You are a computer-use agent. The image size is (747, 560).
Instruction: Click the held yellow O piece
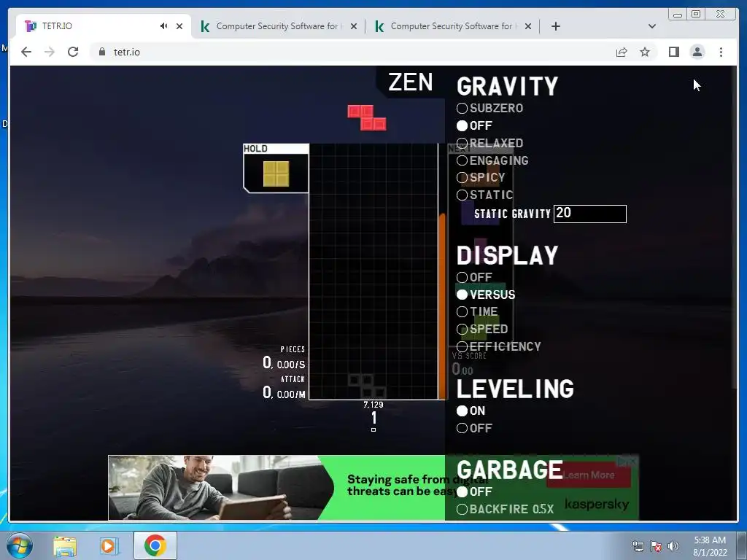(x=276, y=174)
